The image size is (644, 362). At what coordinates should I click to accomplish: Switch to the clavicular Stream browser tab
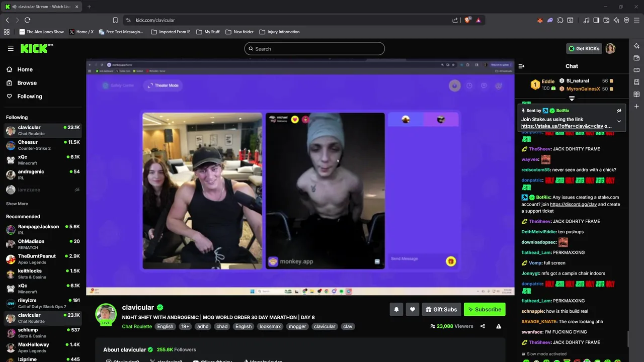[41, 7]
